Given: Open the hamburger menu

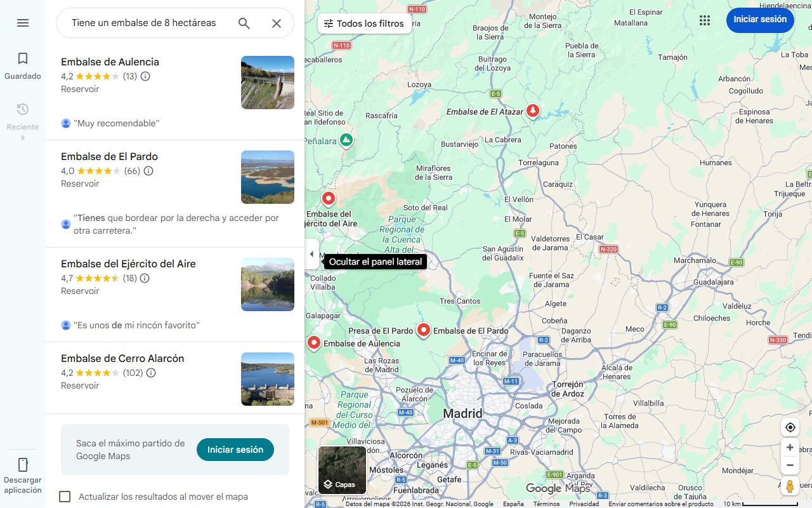Looking at the screenshot, I should point(23,23).
